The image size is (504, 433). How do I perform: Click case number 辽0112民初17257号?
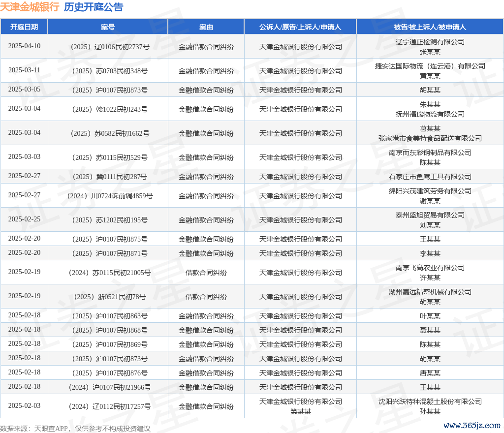(x=110, y=406)
